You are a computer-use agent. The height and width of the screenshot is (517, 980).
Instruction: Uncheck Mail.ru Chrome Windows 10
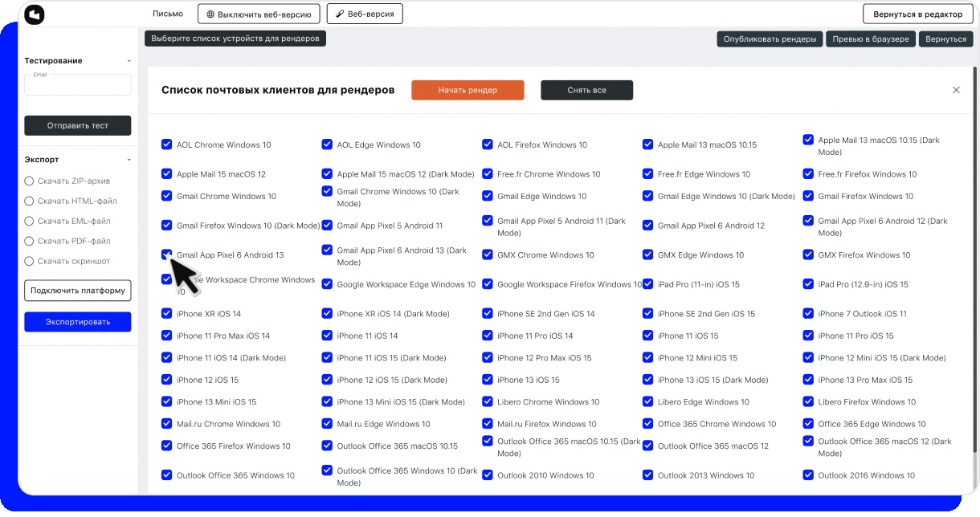[166, 424]
